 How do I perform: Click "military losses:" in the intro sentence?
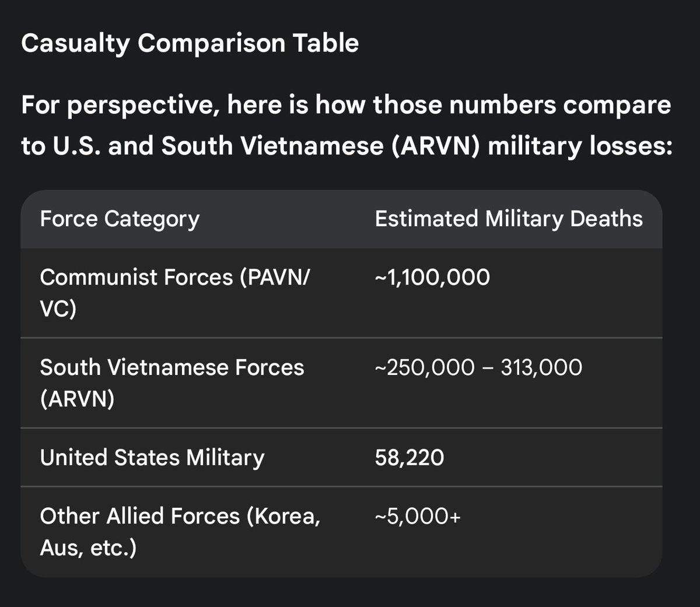(580, 146)
